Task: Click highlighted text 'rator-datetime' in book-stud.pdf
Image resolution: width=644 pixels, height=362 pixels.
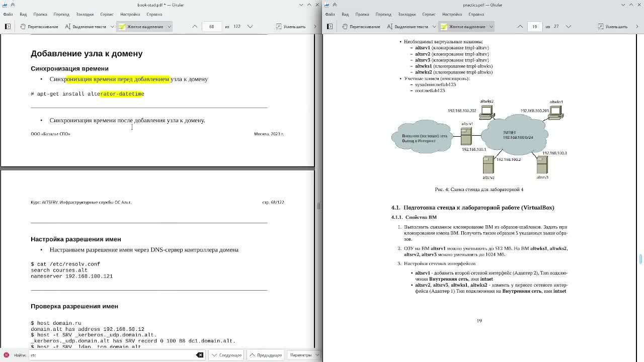Action: [x=122, y=94]
